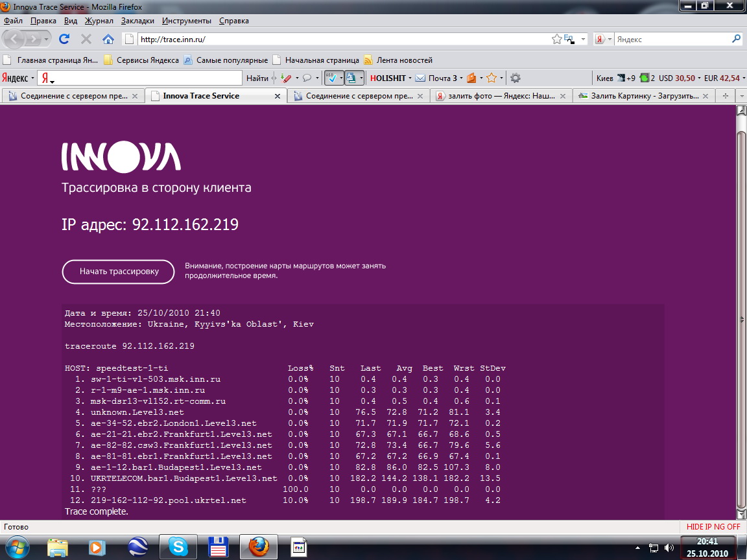Open the Yandex bar highlighter marker tool
This screenshot has width=747, height=560.
coord(286,78)
